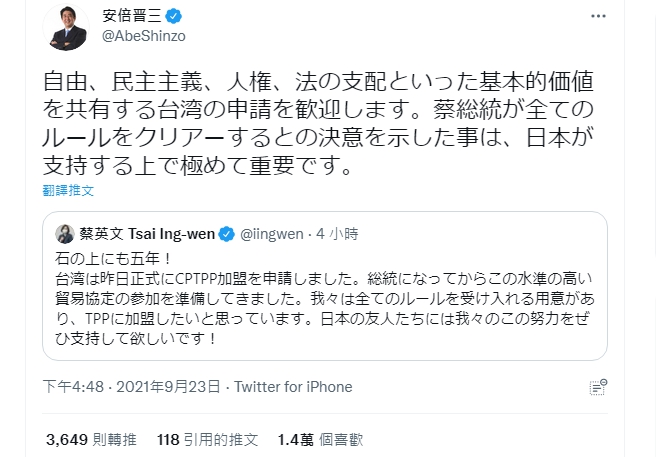Click the Twitter for iPhone source label
This screenshot has width=656, height=457.
pos(294,387)
